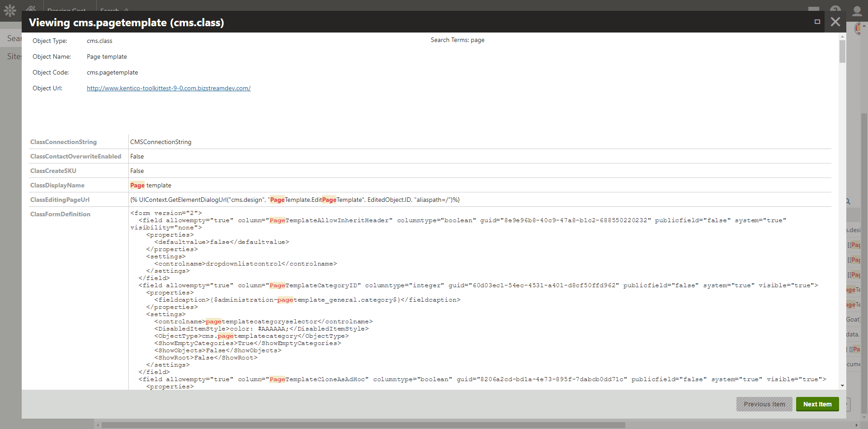Click the Kentico logo application menu icon

(x=10, y=10)
